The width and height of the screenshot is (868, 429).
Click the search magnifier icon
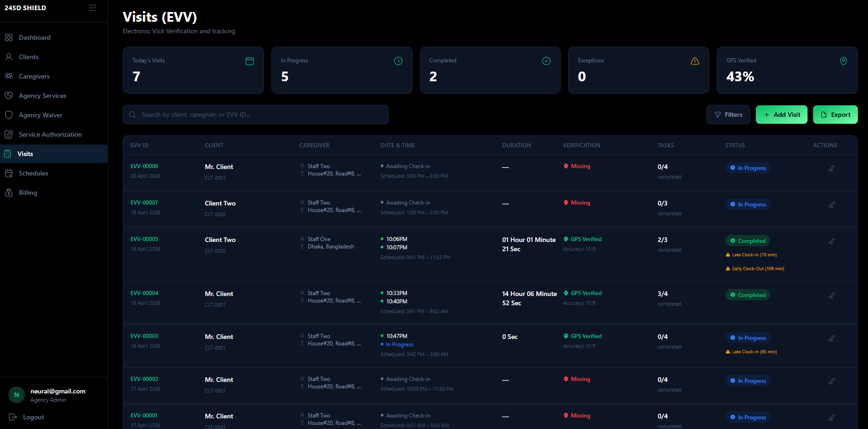click(x=132, y=115)
